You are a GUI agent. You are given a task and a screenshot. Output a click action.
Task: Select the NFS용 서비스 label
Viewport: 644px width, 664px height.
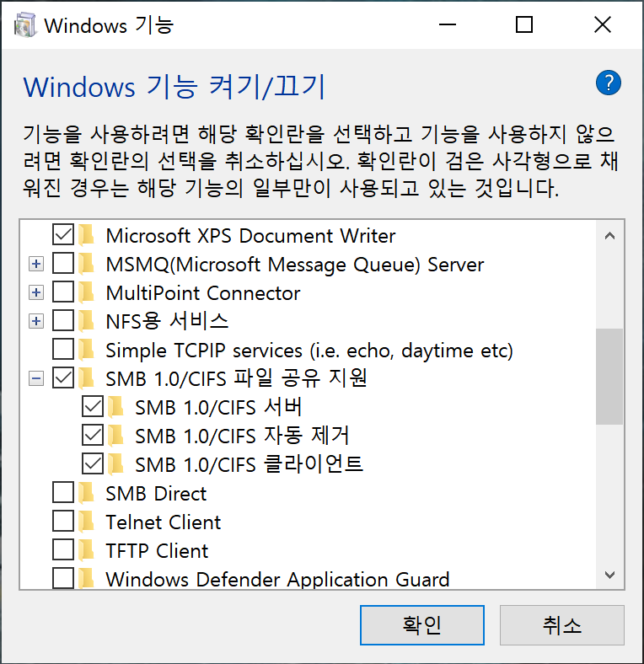pos(167,321)
